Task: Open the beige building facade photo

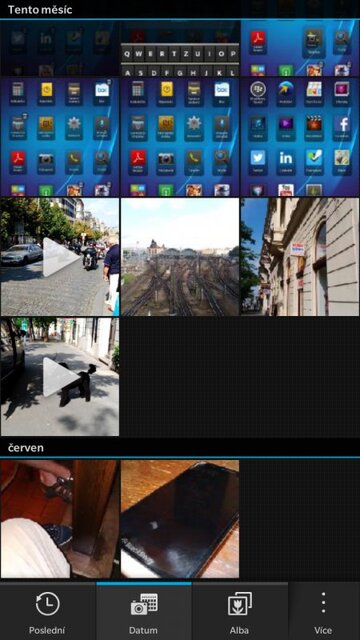Action: tap(300, 257)
